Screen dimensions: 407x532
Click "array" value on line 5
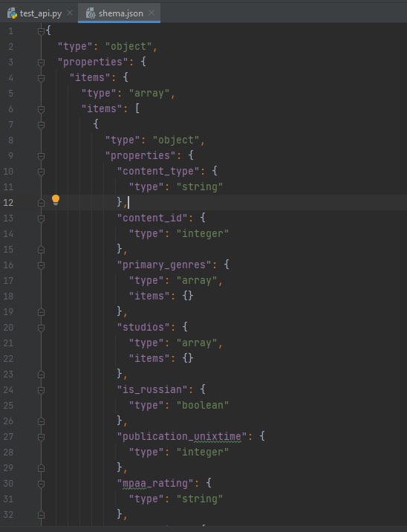149,94
